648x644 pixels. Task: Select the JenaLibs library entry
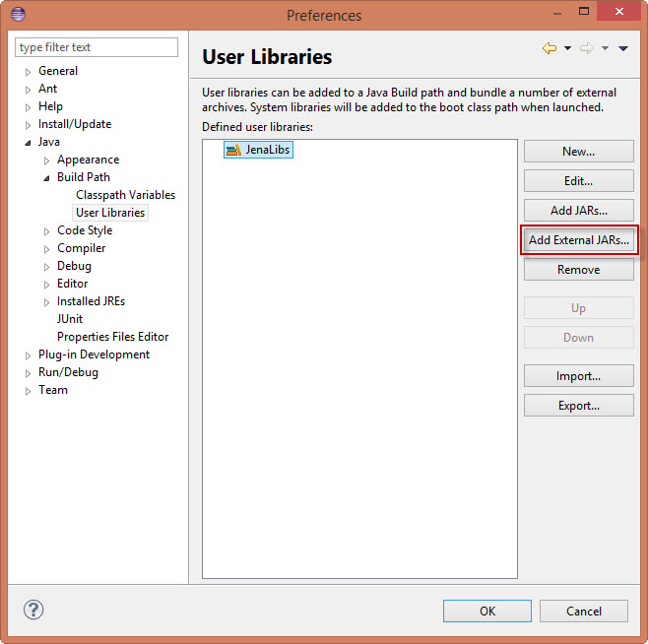pyautogui.click(x=258, y=150)
